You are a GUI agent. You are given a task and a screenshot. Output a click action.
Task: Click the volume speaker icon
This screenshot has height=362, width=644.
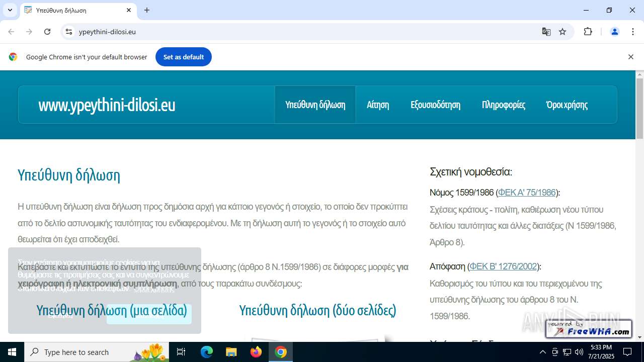click(x=579, y=352)
